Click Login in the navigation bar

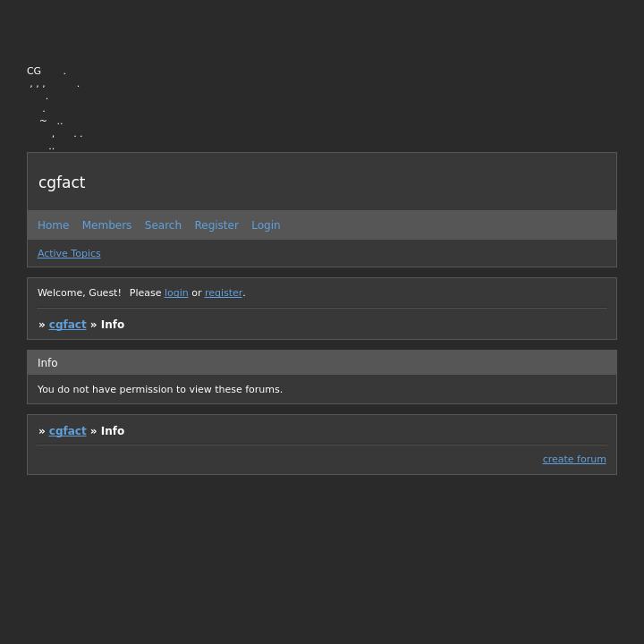tap(266, 225)
